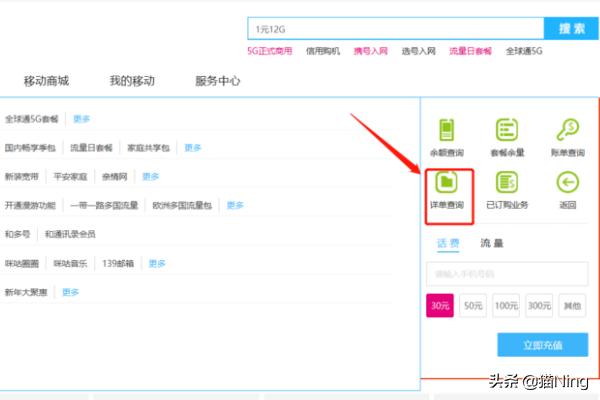Open the 亲情网 link
The height and width of the screenshot is (400, 600).
click(x=114, y=176)
